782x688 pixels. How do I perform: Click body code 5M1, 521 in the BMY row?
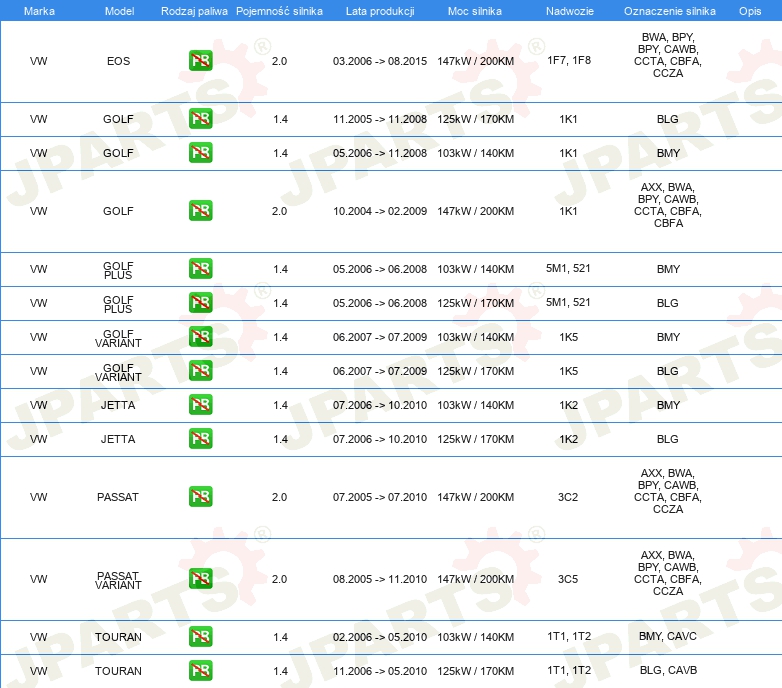[x=568, y=268]
